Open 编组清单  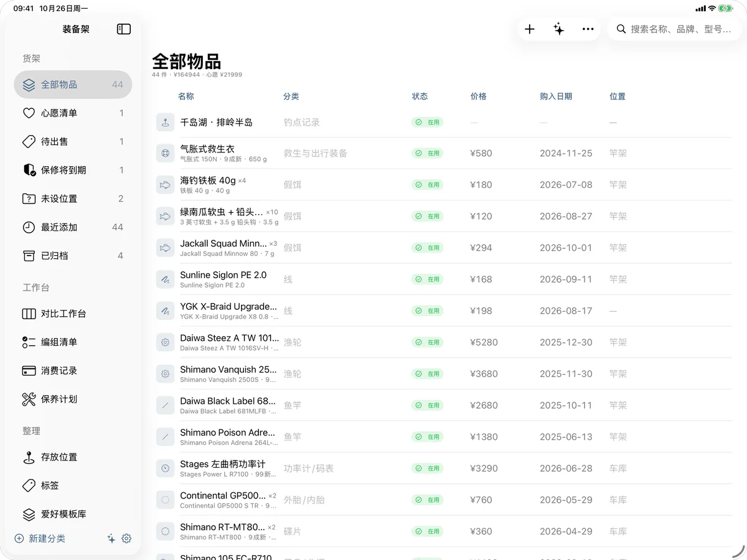[x=73, y=342]
